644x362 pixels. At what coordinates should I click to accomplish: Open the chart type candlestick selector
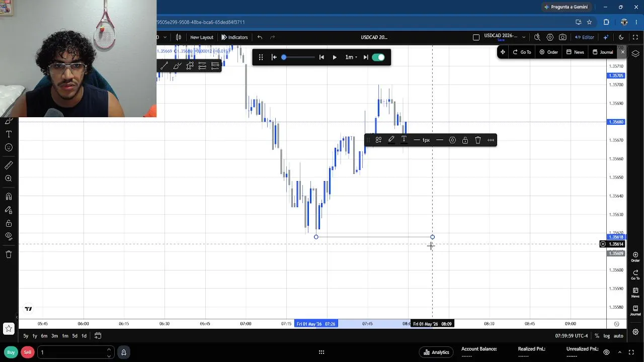click(179, 37)
